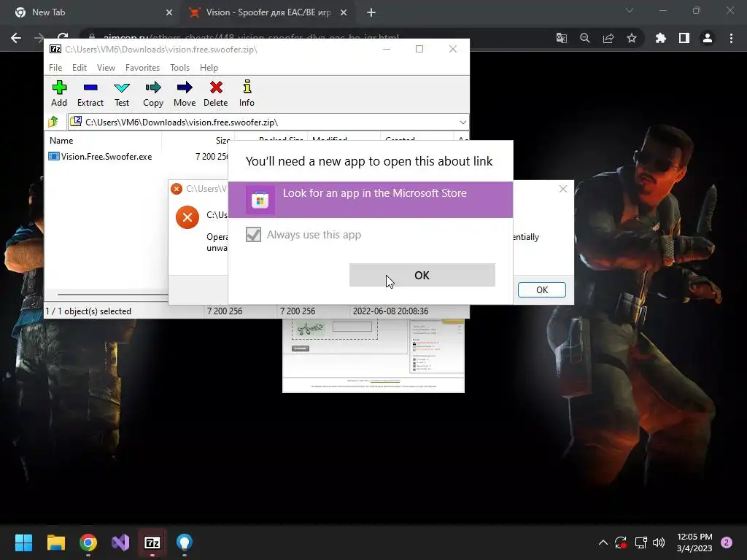Viewport: 747px width, 560px height.
Task: Click the Info toolbar button in 7-Zip
Action: tap(247, 93)
